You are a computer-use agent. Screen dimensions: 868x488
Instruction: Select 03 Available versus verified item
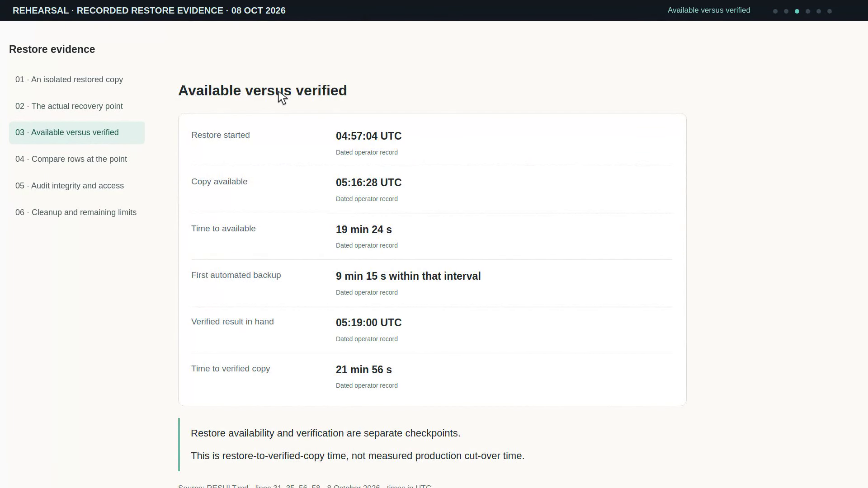point(77,133)
